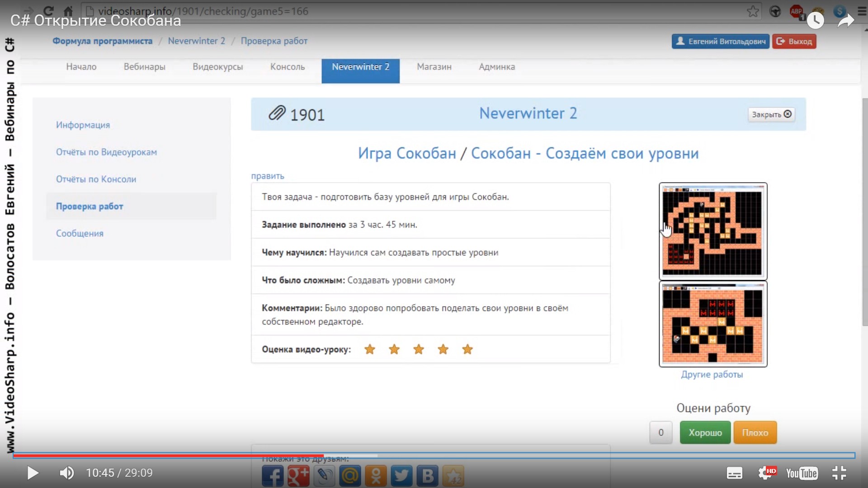Open Отчёты по Видеоурокам sidebar link
This screenshot has width=868, height=488.
106,152
